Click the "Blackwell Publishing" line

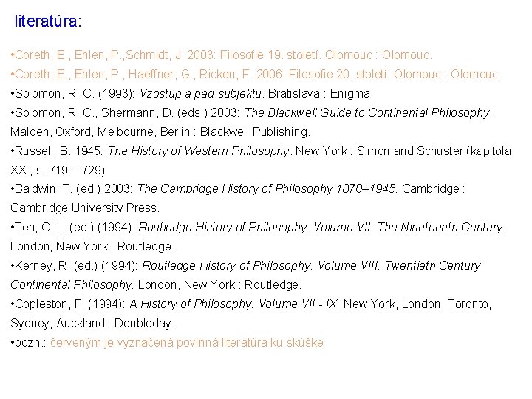point(160,132)
